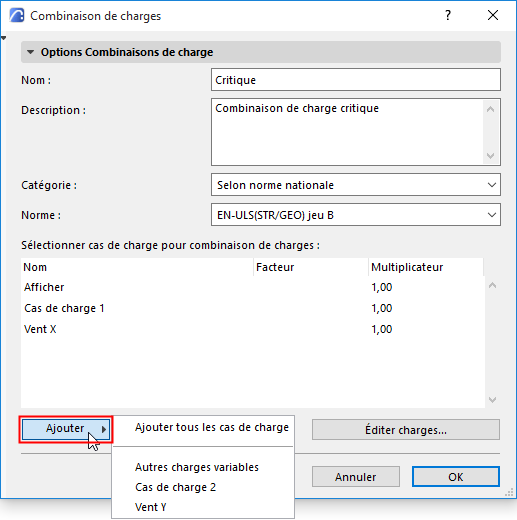
Task: Click inside the Description text area
Action: (x=348, y=132)
